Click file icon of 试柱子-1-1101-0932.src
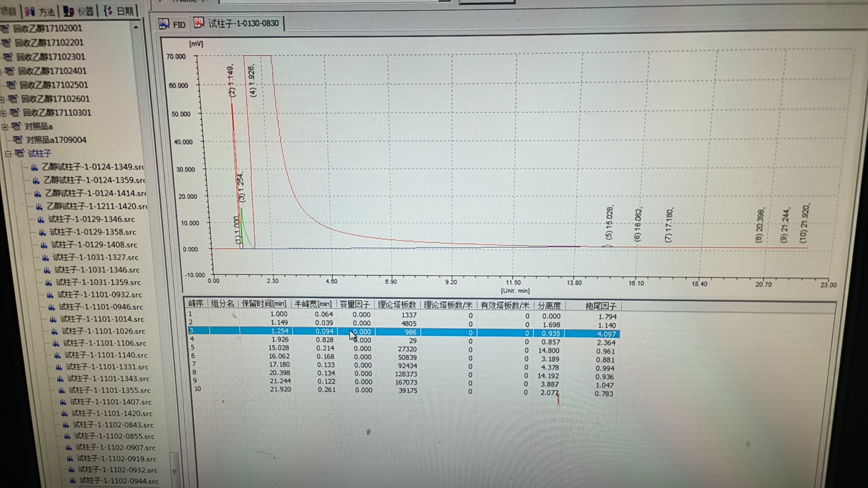Screen dimensions: 868x488 pos(50,295)
